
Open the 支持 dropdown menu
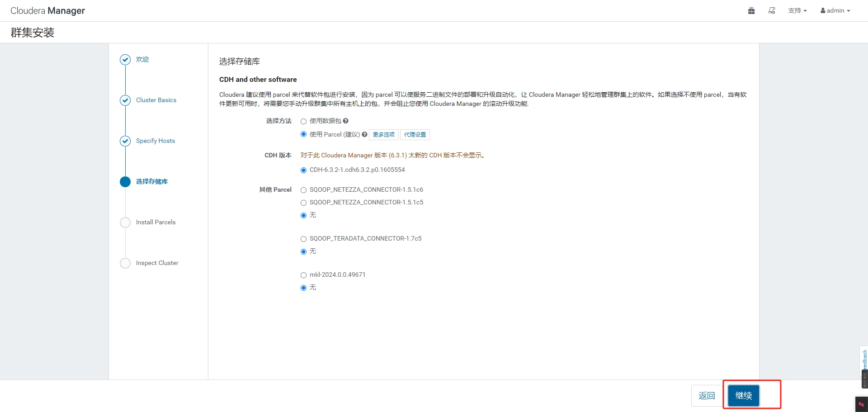tap(797, 10)
